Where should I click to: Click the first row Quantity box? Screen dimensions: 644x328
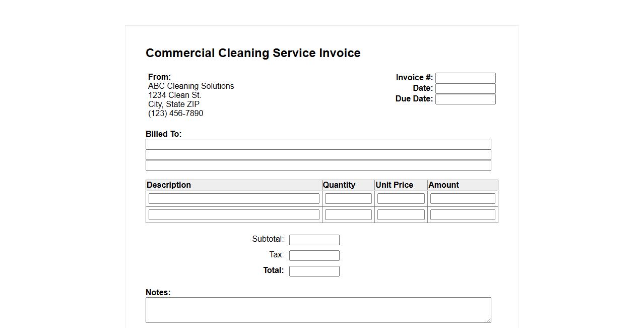tap(348, 199)
